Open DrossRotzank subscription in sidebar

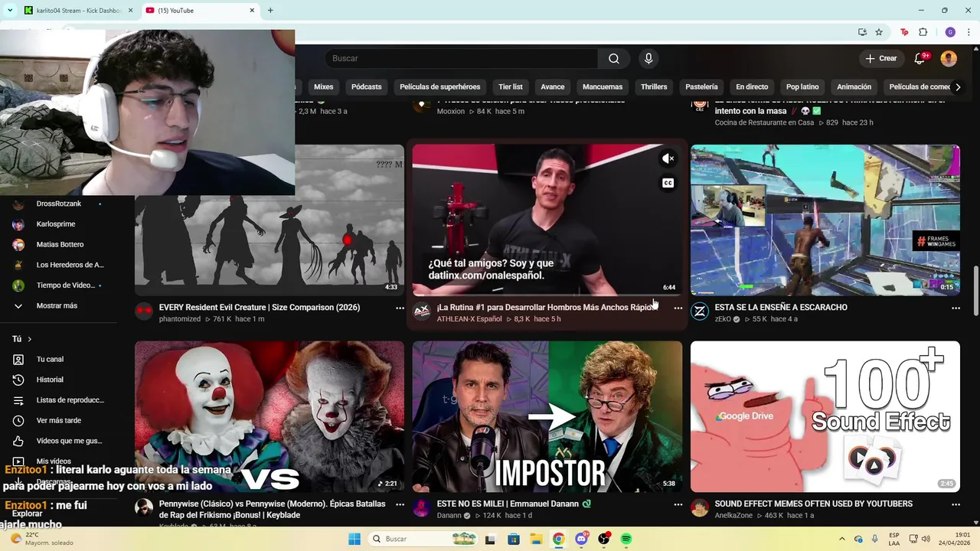click(x=58, y=204)
